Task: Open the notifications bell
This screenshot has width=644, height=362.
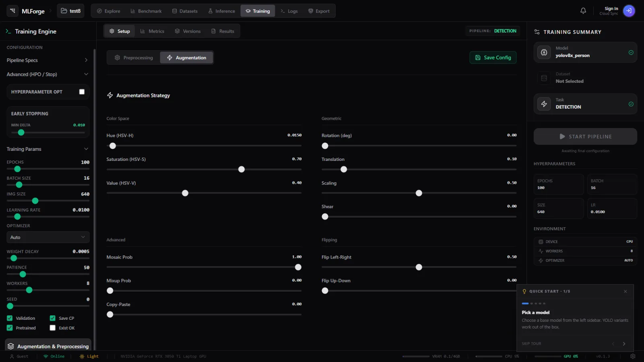Action: (583, 11)
